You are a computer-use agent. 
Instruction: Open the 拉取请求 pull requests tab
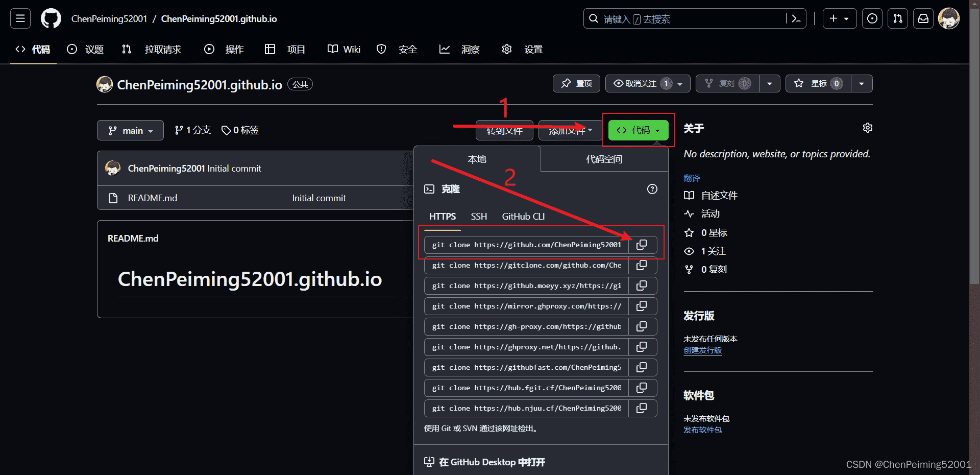coord(152,49)
